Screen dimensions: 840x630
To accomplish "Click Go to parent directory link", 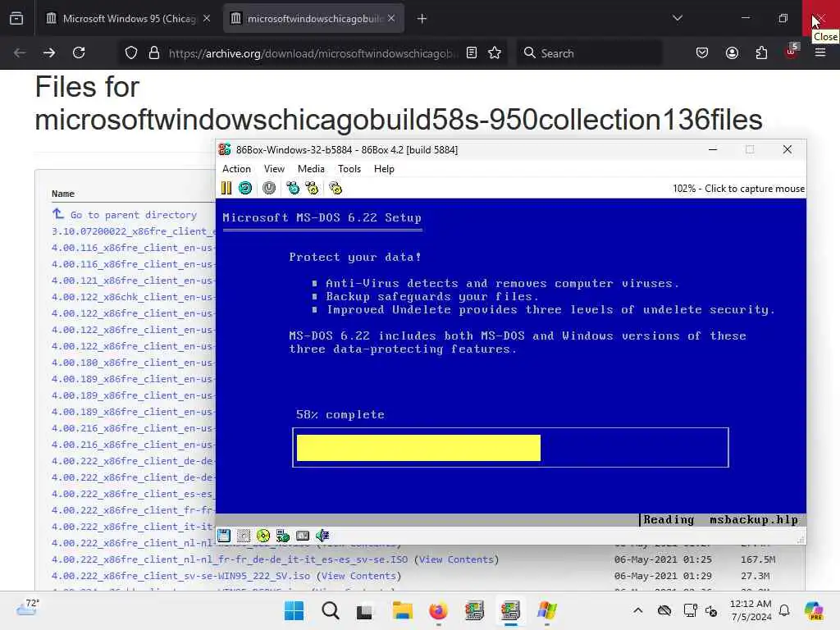I will [134, 215].
